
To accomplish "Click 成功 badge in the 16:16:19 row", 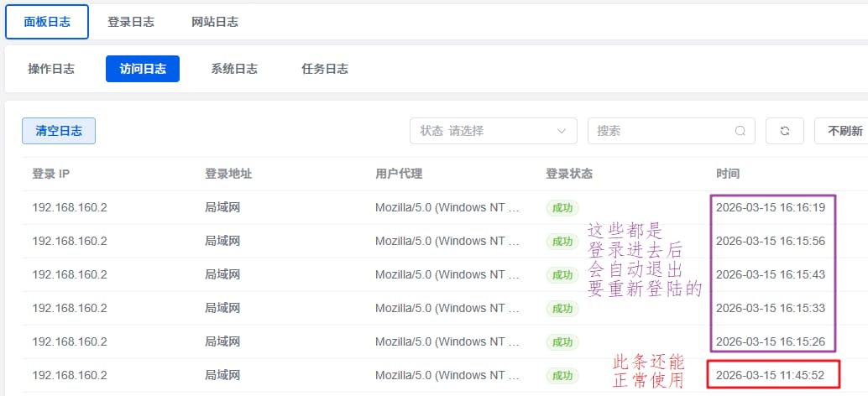I will coord(562,208).
